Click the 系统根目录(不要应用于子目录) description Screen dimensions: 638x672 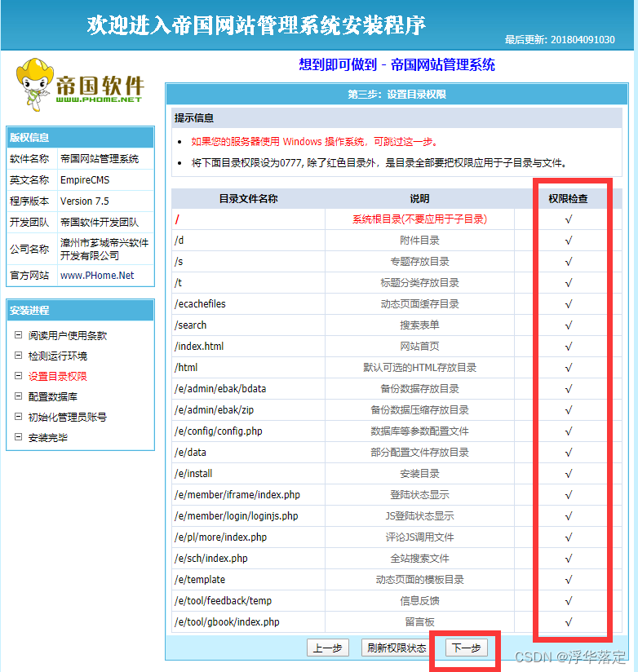point(419,219)
